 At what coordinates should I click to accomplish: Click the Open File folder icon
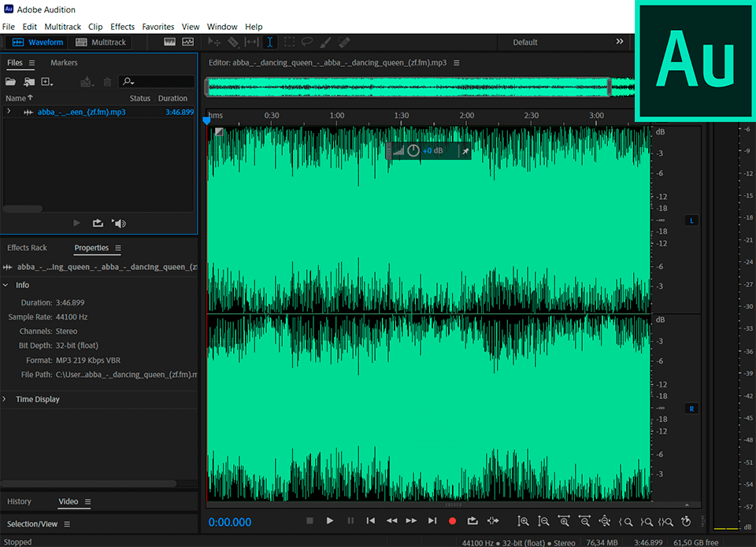coord(10,82)
